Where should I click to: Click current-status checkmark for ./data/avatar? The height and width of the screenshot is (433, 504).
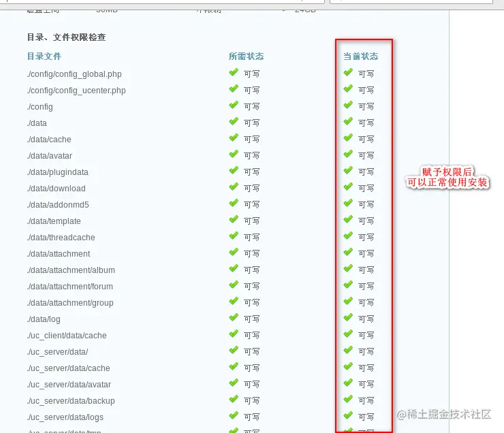(x=348, y=154)
